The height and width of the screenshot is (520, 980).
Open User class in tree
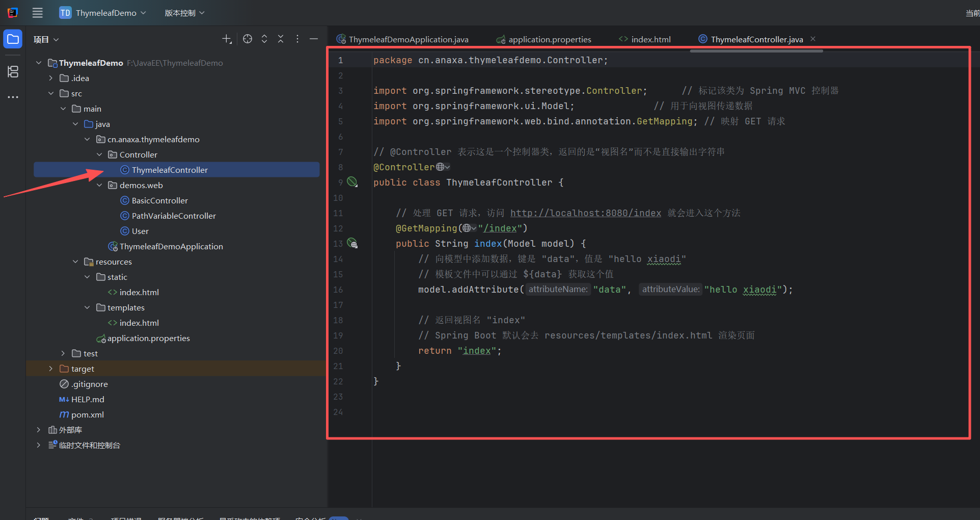[x=134, y=231]
